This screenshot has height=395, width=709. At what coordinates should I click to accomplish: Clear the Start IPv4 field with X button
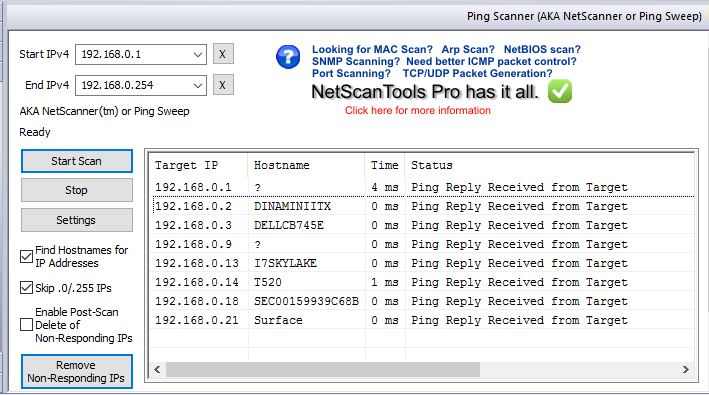coord(223,54)
